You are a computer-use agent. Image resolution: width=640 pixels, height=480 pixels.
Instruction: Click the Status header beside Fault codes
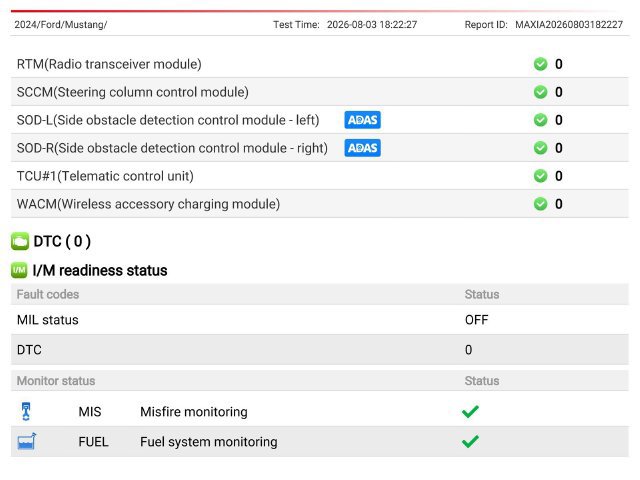[x=482, y=294]
